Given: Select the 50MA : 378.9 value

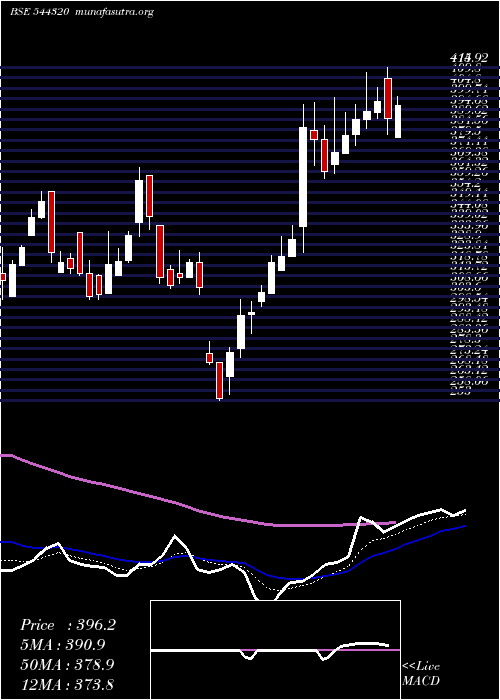Looking at the screenshot, I should coord(67,664).
